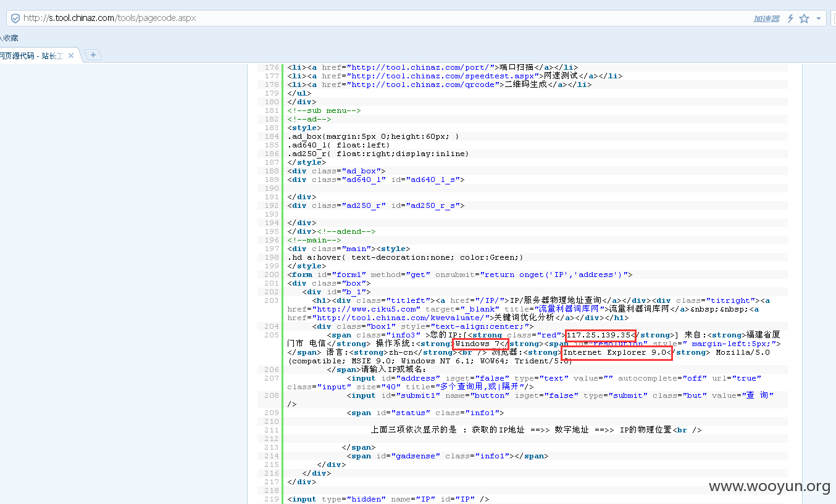Image resolution: width=836 pixels, height=504 pixels.
Task: Click the 请输入IP或域名 text
Action: (x=395, y=370)
